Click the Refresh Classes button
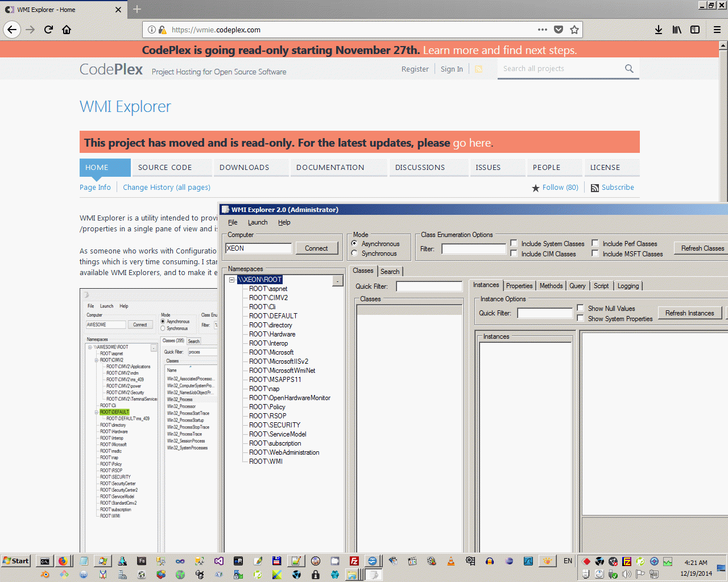The width and height of the screenshot is (728, 582). (702, 248)
